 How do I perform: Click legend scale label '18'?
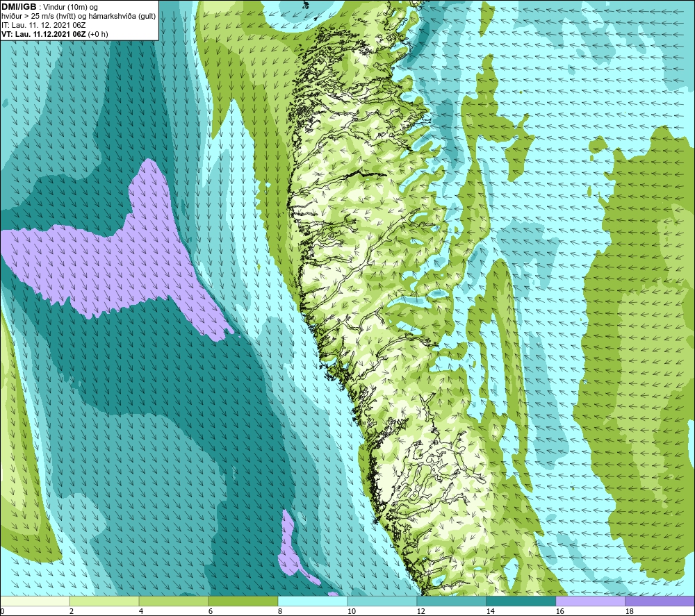point(629,612)
